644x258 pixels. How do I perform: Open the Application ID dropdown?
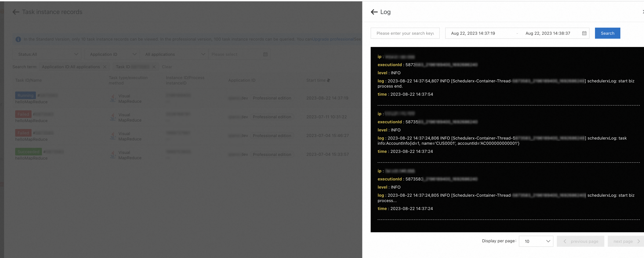[x=112, y=54]
